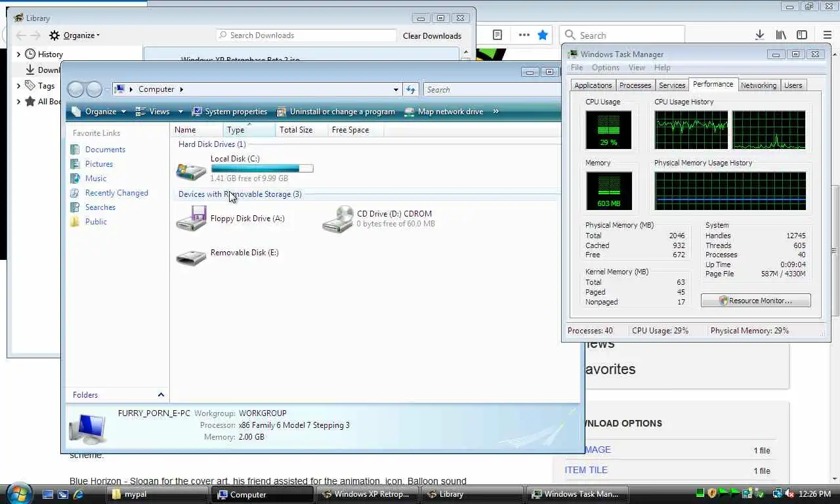840x504 pixels.
Task: Sort by Free Space column header
Action: pos(356,130)
